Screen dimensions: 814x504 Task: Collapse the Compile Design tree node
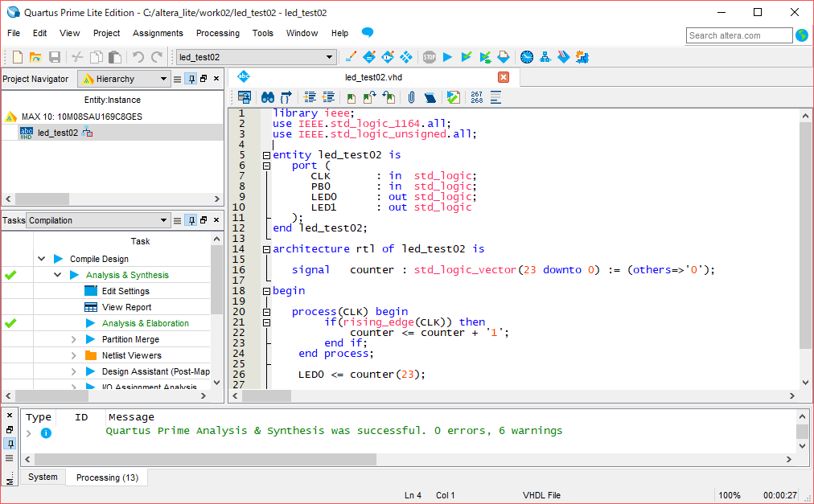point(41,259)
